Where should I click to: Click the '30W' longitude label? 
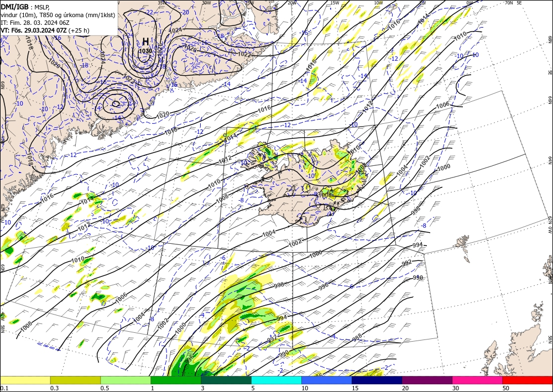point(207,2)
